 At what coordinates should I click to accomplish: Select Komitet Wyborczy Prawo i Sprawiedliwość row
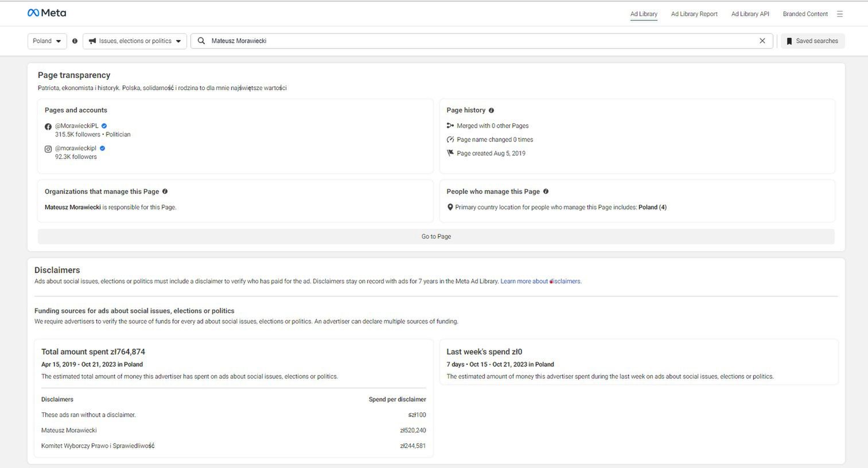(233, 446)
